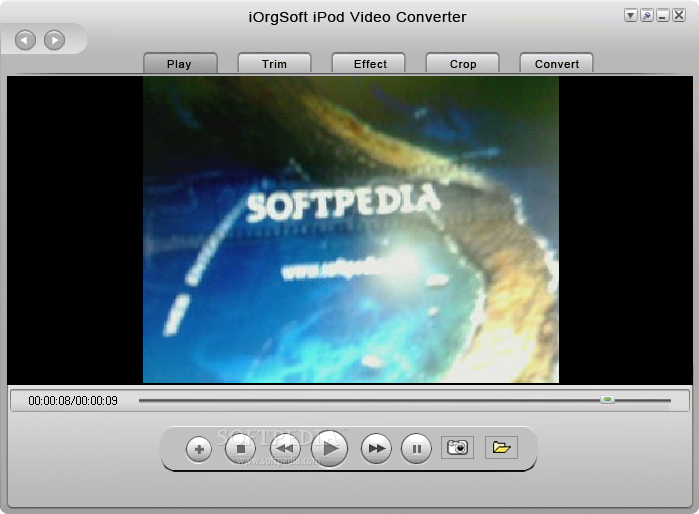Stop video playback
The height and width of the screenshot is (514, 699).
240,448
